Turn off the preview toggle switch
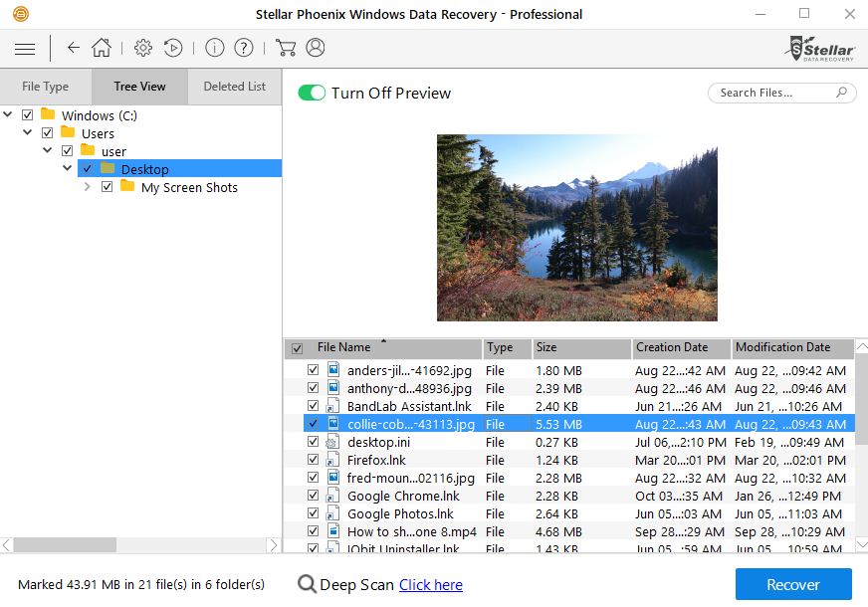This screenshot has height=607, width=868. pos(312,93)
